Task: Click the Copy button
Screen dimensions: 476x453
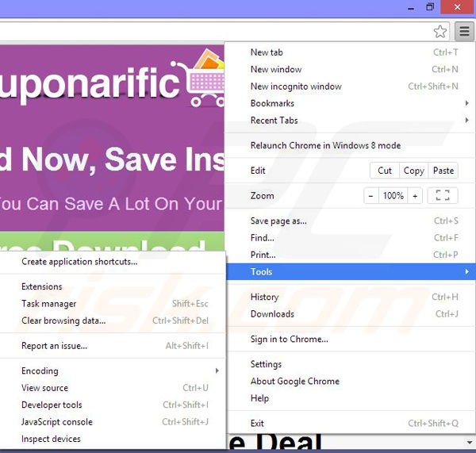Action: (414, 171)
